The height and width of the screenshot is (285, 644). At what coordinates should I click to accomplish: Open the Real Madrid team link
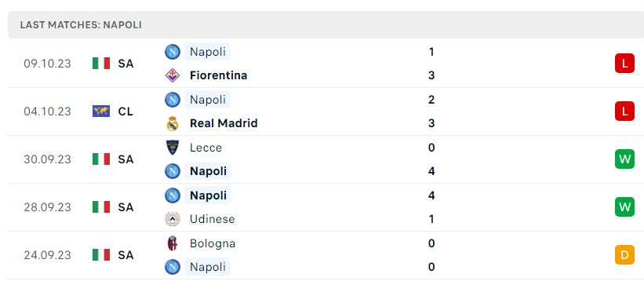[x=224, y=123]
